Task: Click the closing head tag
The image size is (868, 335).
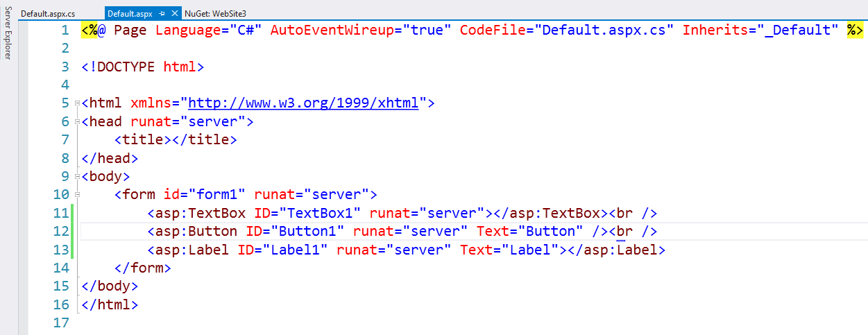Action: [110, 158]
